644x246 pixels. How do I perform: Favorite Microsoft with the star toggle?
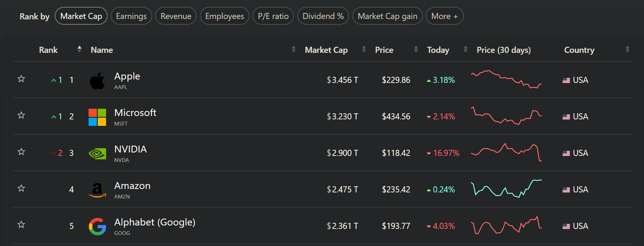tap(21, 115)
